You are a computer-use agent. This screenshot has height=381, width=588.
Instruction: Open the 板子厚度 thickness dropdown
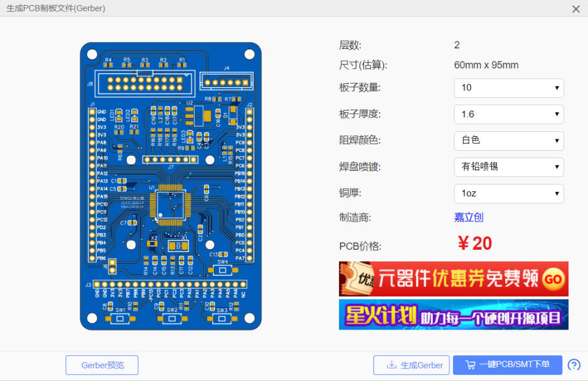(509, 114)
